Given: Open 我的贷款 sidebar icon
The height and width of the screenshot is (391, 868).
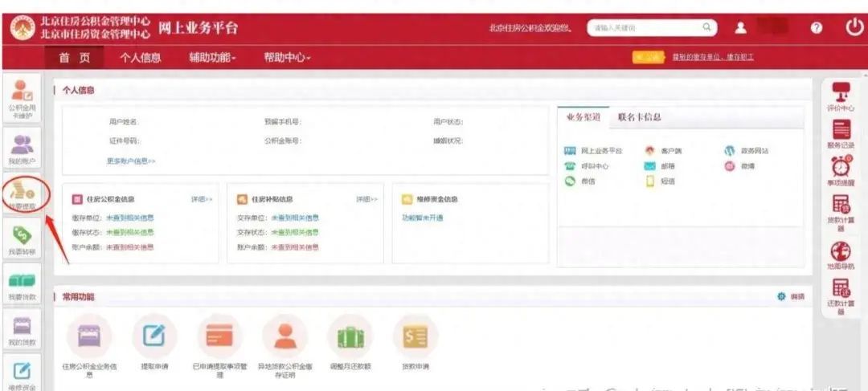Looking at the screenshot, I should click(23, 330).
